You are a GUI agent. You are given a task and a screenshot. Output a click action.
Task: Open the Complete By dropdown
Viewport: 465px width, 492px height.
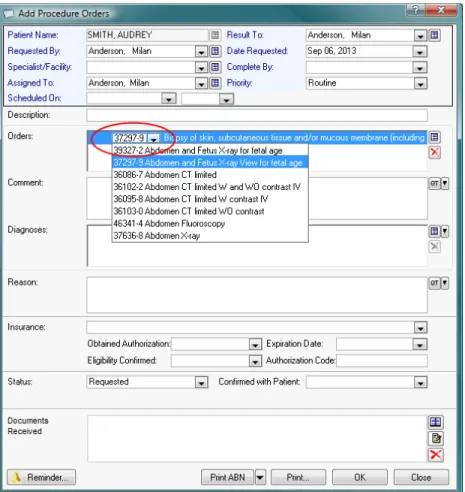click(x=420, y=68)
